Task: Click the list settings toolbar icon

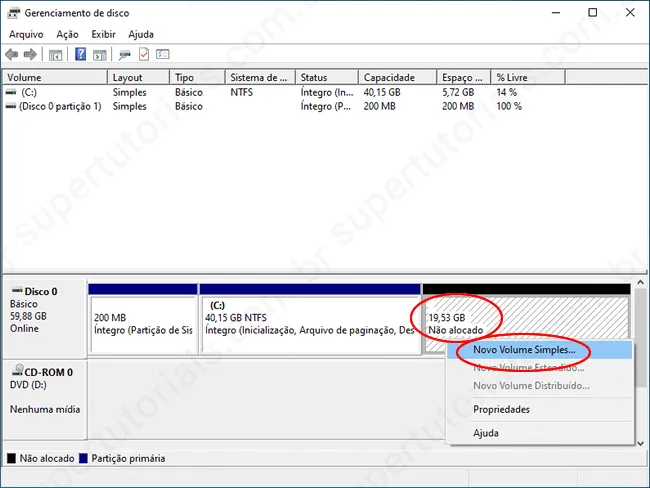Action: click(162, 54)
